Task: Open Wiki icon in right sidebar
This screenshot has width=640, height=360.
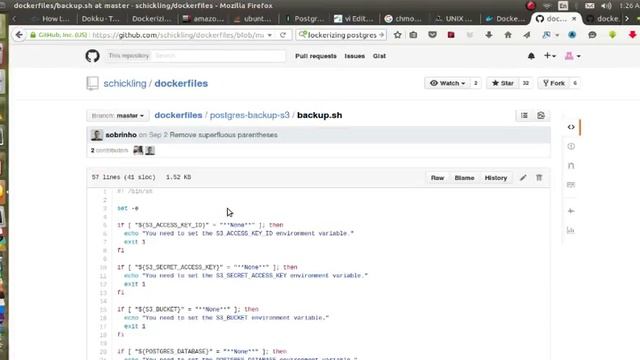Action: coord(571,185)
